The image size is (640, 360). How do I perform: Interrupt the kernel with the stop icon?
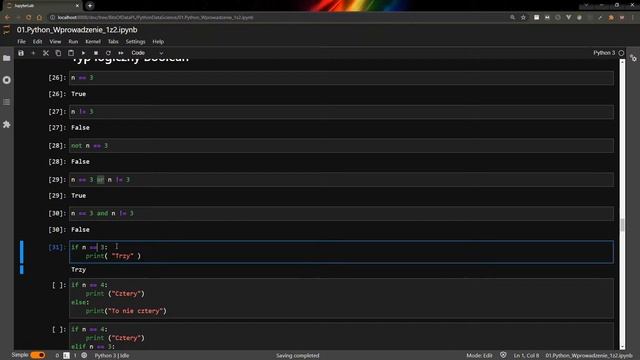tap(96, 53)
